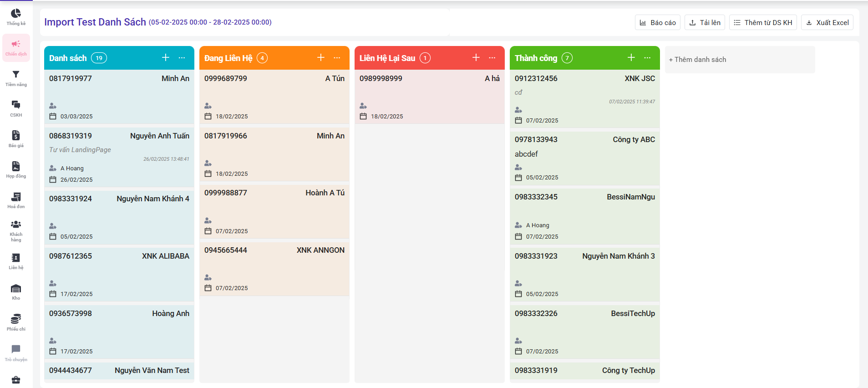Viewport: 868px width, 388px height.
Task: Open Phiếu chi payment sidebar item
Action: pyautogui.click(x=16, y=322)
